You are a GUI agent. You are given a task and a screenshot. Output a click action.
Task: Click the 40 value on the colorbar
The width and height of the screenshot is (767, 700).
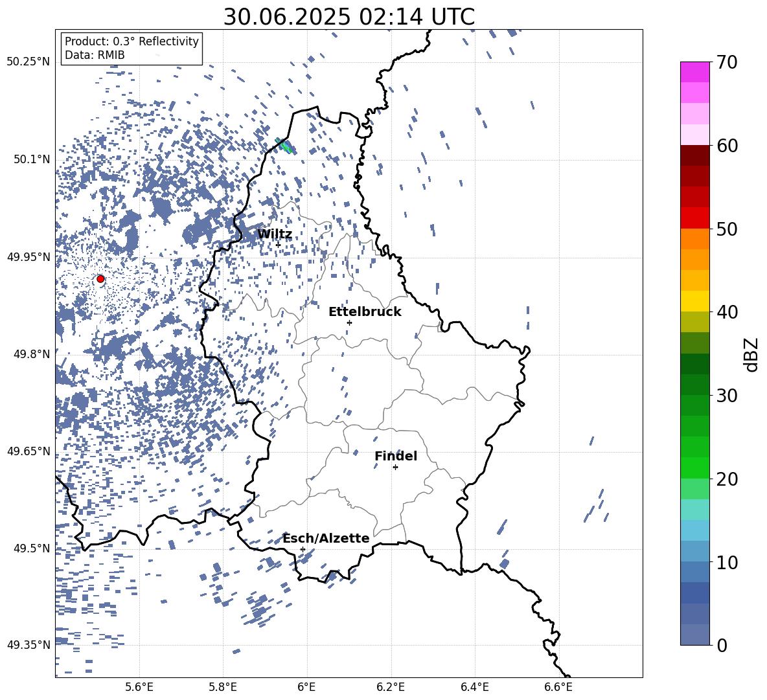point(726,312)
